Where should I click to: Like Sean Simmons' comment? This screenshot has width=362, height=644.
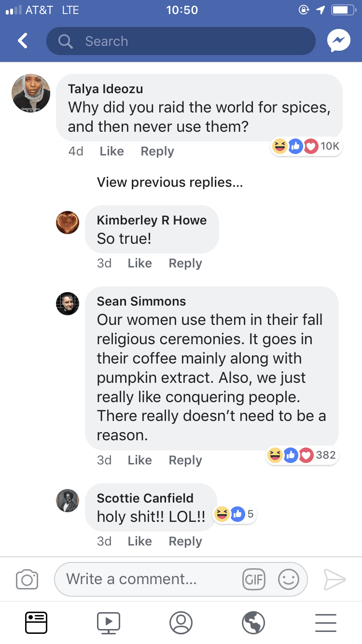click(x=140, y=460)
